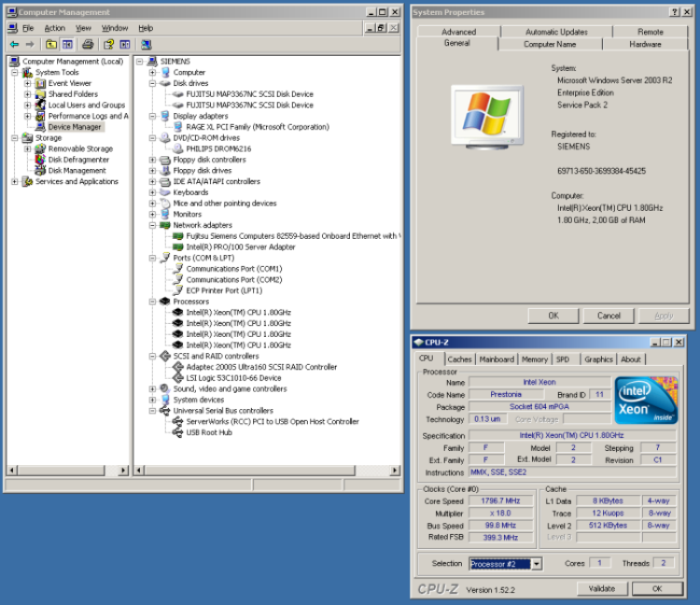Click the Validate button in CPU-Z

tap(602, 588)
